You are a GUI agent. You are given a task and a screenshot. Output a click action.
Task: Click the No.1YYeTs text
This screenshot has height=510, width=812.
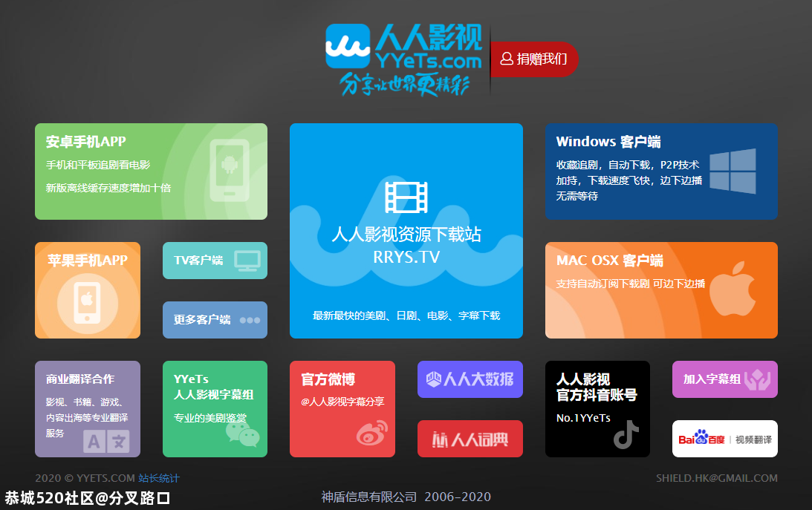583,418
